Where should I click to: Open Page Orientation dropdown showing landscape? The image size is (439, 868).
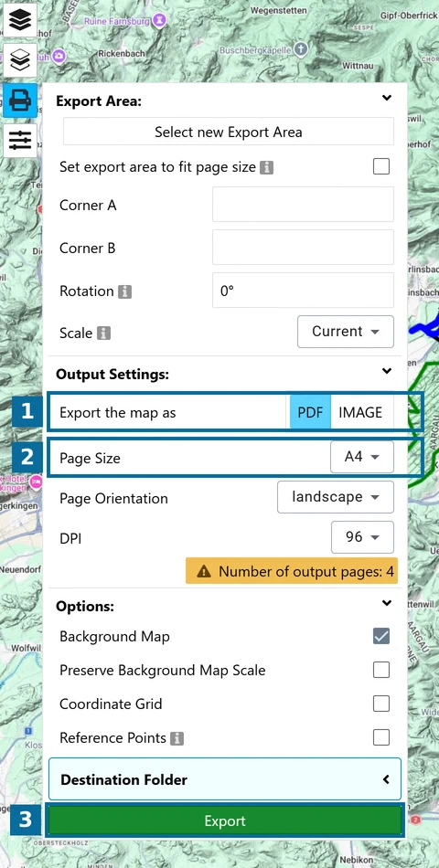336,497
